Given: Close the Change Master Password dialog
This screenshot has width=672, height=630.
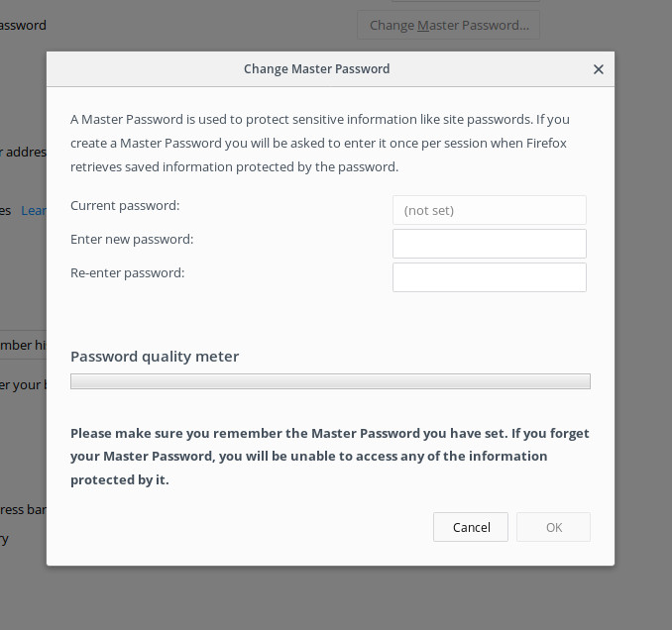Looking at the screenshot, I should click(x=598, y=69).
